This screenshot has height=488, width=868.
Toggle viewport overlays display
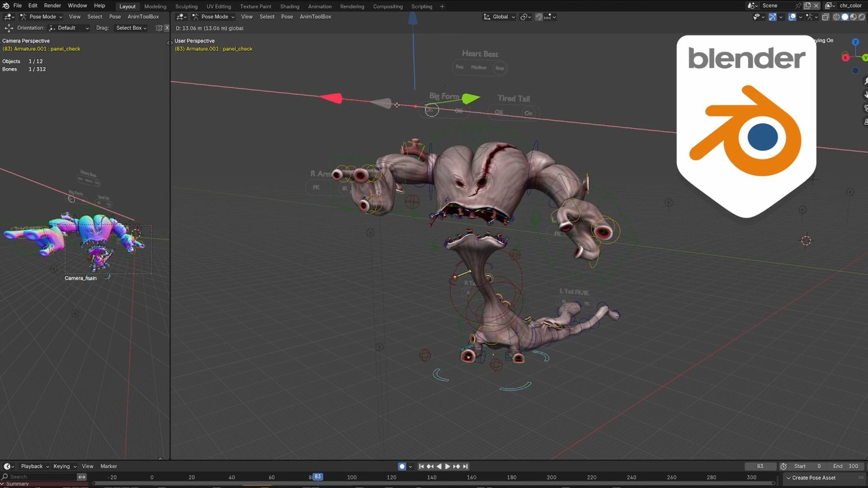click(792, 17)
